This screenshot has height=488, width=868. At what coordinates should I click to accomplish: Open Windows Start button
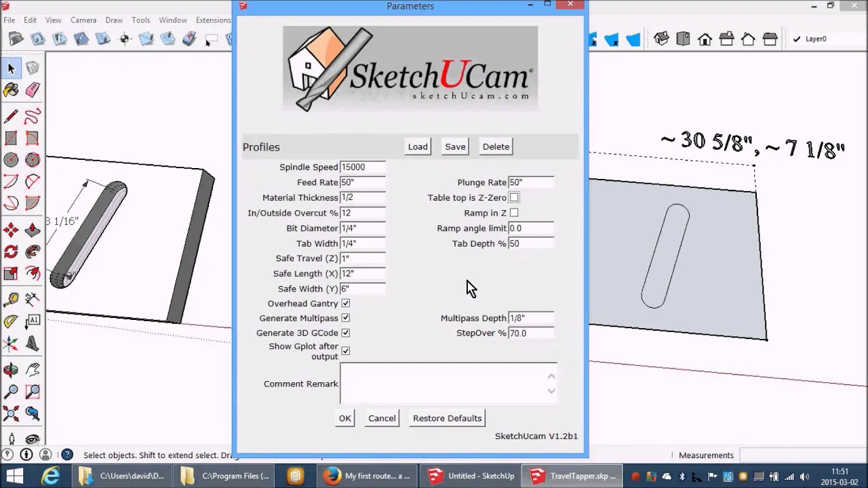tap(14, 476)
